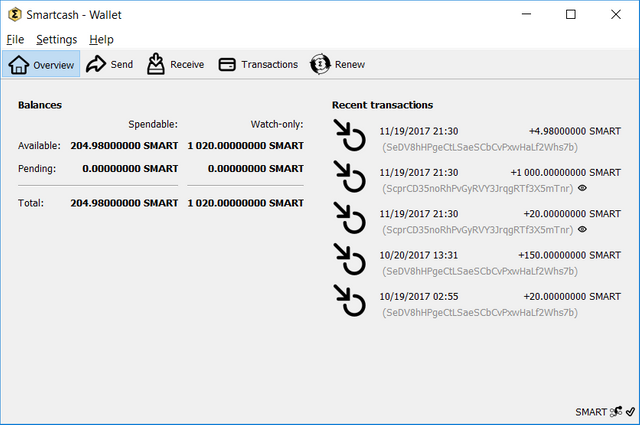
Task: Click the watch-only Pending 0.00000000 SMART
Action: (x=256, y=169)
